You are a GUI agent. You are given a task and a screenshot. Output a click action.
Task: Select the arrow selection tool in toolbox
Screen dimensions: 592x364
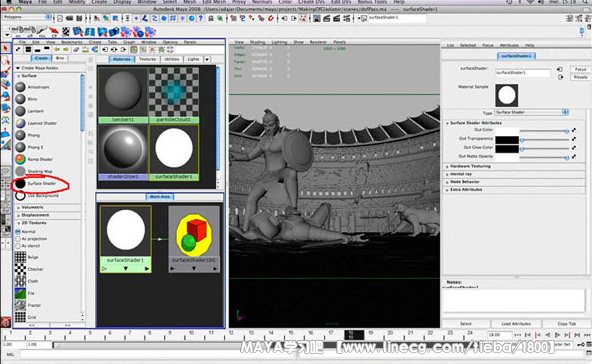coord(5,49)
